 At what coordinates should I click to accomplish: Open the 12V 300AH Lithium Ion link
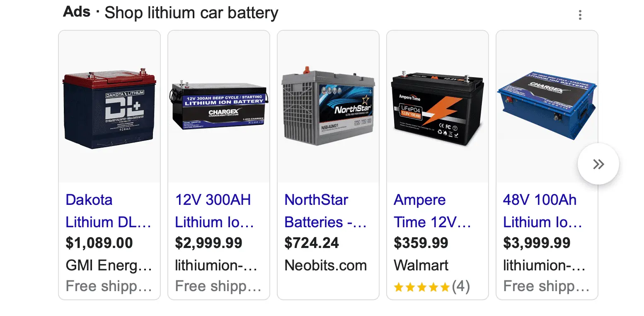click(x=214, y=211)
